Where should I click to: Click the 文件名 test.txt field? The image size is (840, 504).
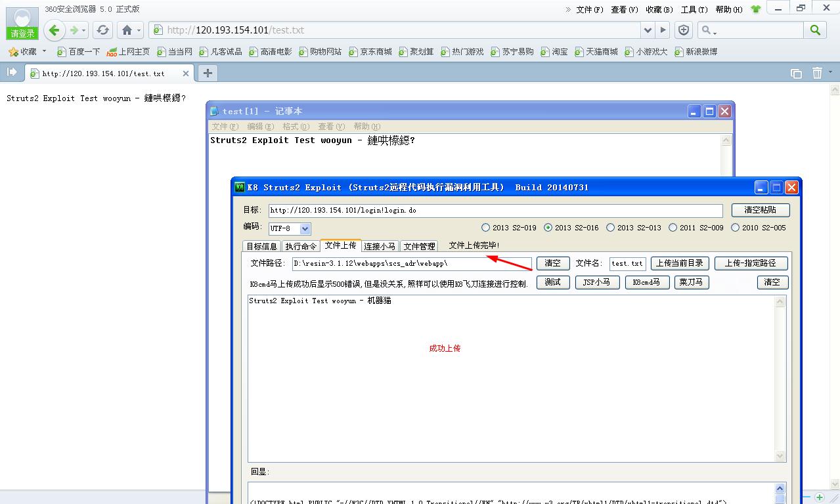[628, 263]
